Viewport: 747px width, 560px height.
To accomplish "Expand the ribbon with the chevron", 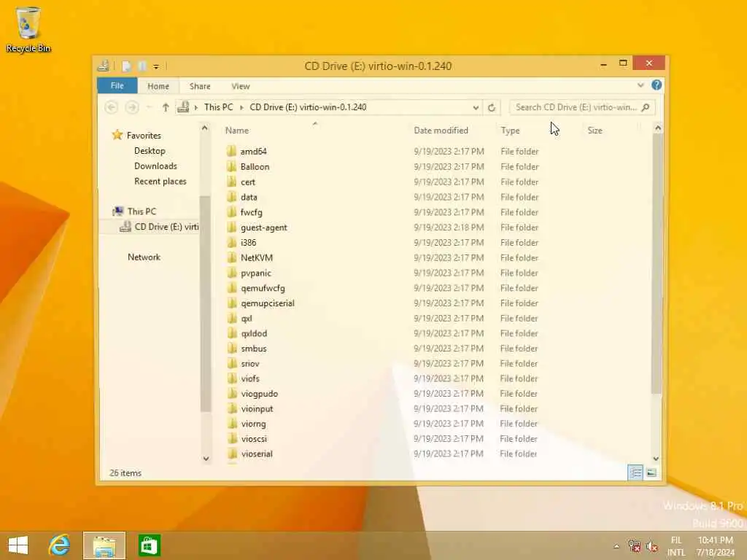I will click(x=640, y=85).
